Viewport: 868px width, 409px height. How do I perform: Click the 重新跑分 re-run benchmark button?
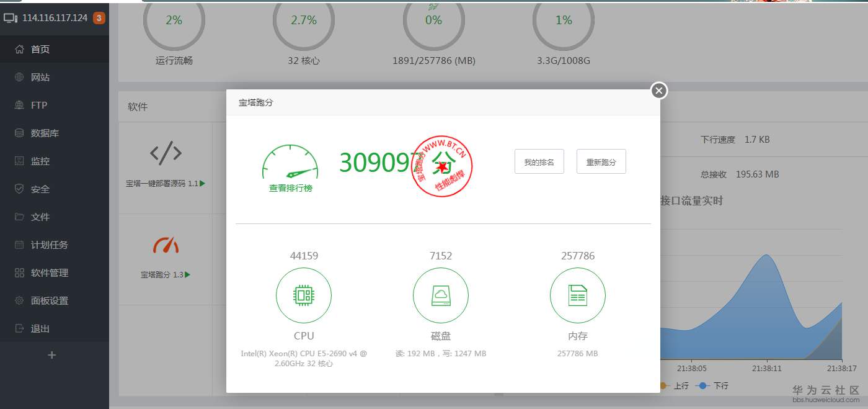point(601,161)
